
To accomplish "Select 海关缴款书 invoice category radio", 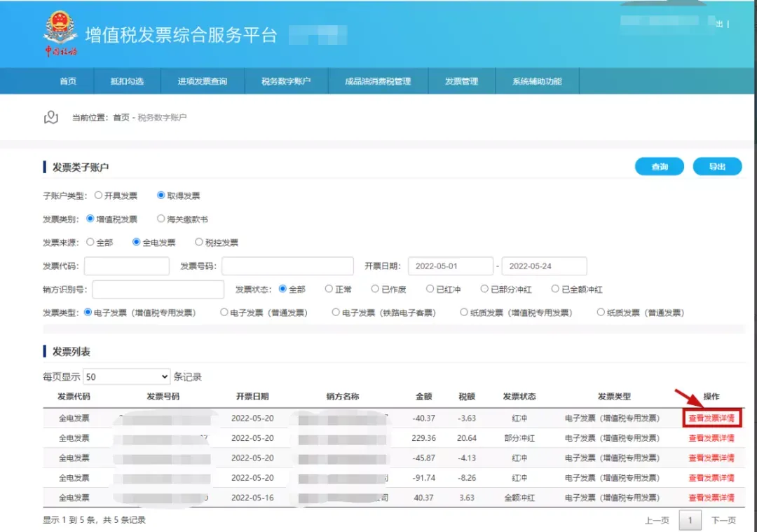I will pyautogui.click(x=161, y=219).
